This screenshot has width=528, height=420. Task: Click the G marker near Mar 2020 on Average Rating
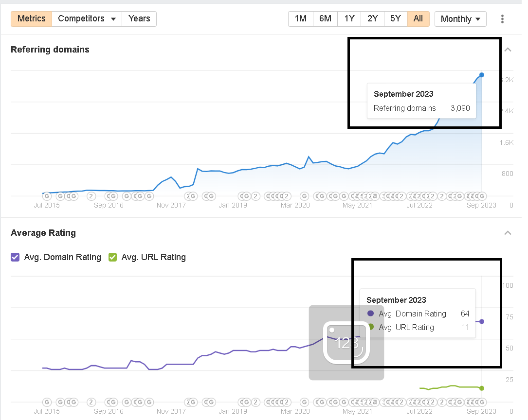(x=304, y=402)
